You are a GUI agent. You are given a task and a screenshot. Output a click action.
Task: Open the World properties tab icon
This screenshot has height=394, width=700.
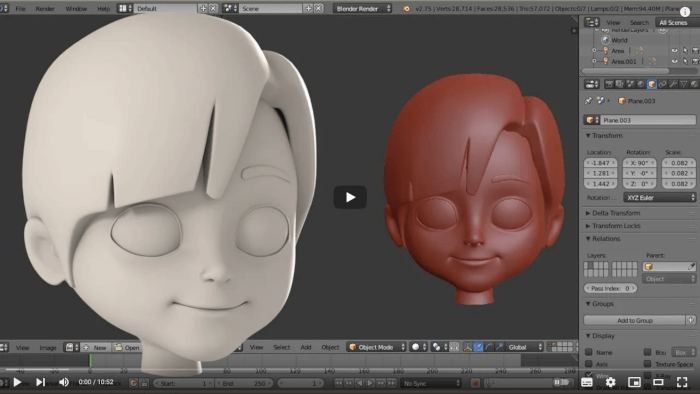coord(641,84)
